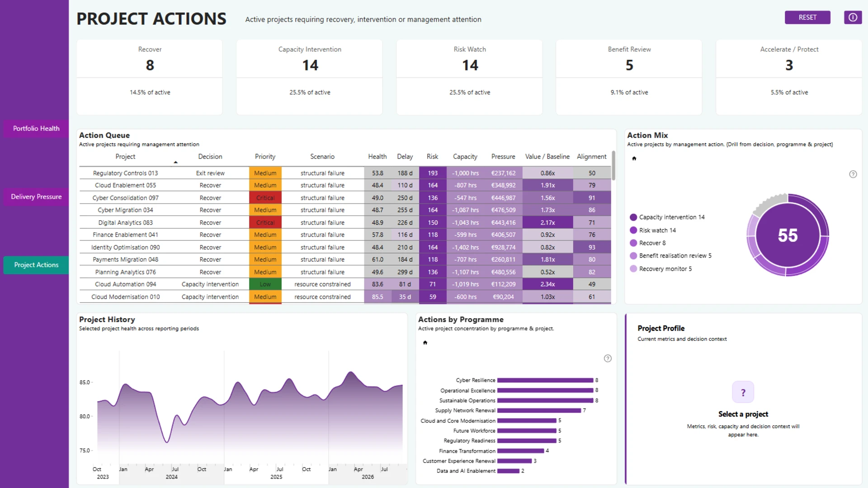Screen dimensions: 868x488
Task: Open the help icon in Actions by Programme
Action: (608, 358)
